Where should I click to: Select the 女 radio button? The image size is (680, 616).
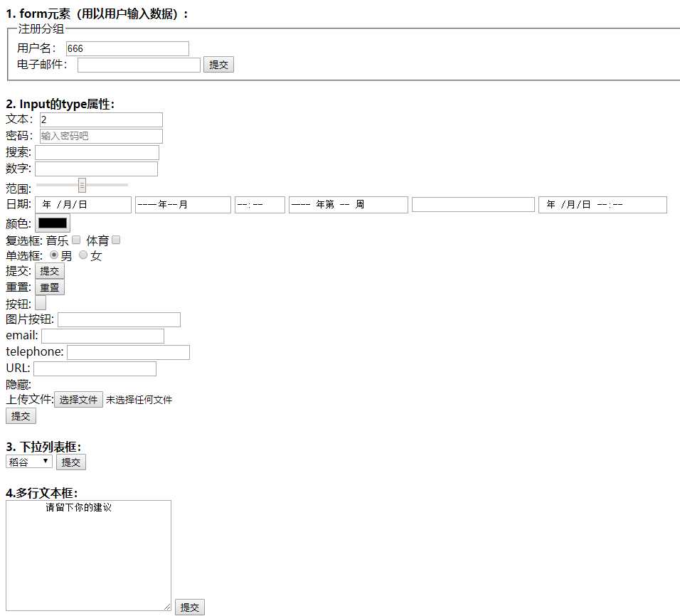(83, 255)
